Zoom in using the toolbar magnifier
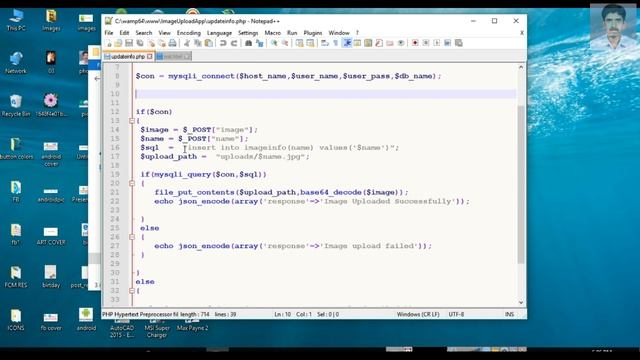This screenshot has height=360, width=640. pyautogui.click(x=274, y=43)
